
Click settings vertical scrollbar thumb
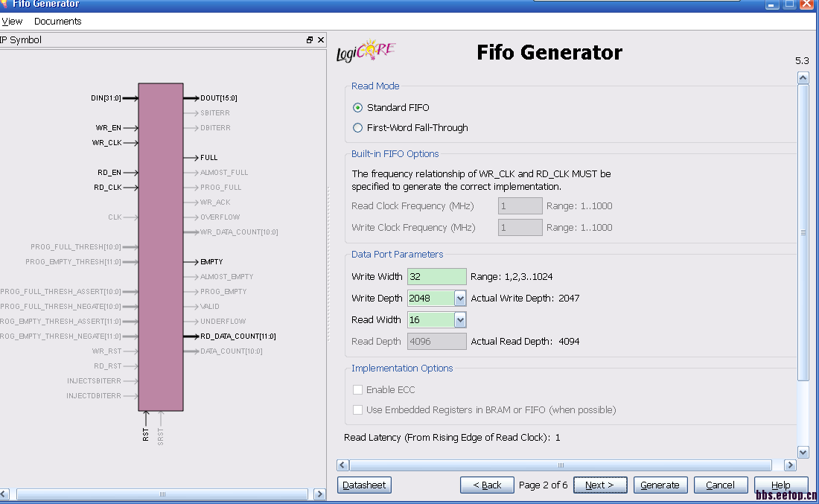[803, 232]
